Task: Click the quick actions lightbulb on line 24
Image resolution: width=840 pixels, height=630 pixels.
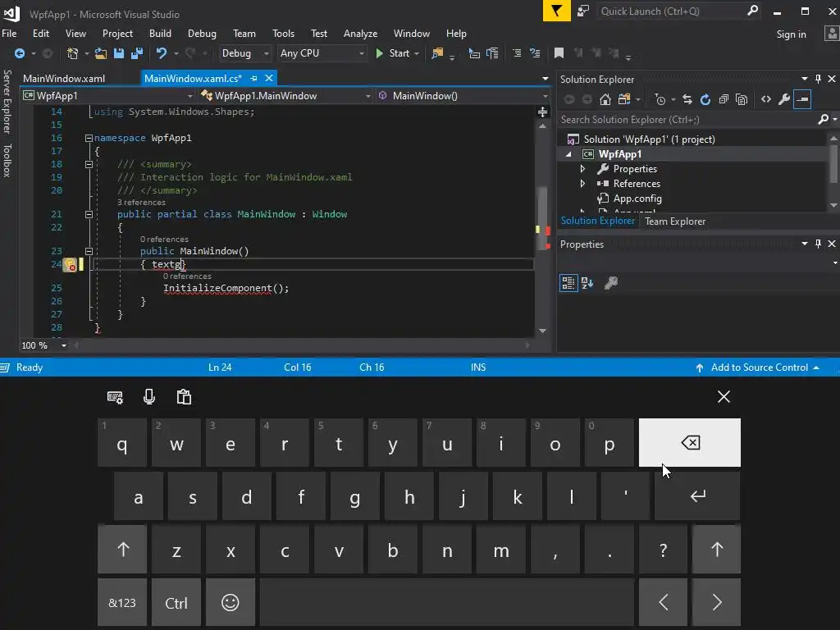Action: pyautogui.click(x=70, y=265)
